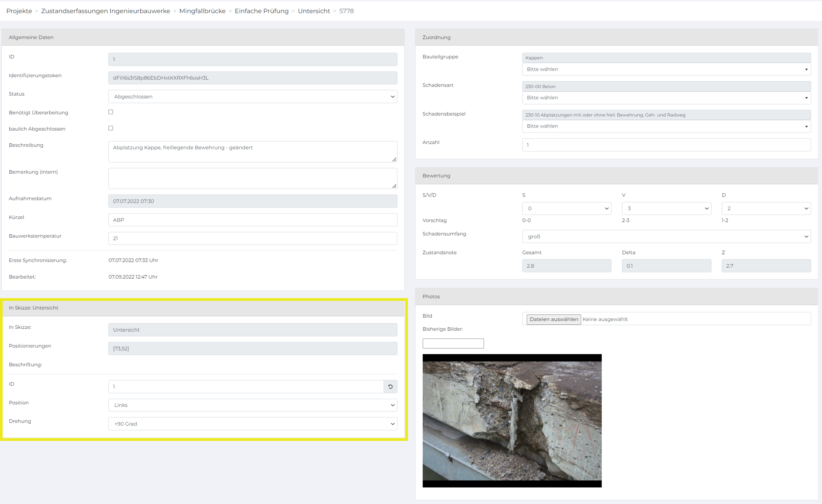Open Untersicht breadcrumb link
This screenshot has height=504, width=822.
314,11
